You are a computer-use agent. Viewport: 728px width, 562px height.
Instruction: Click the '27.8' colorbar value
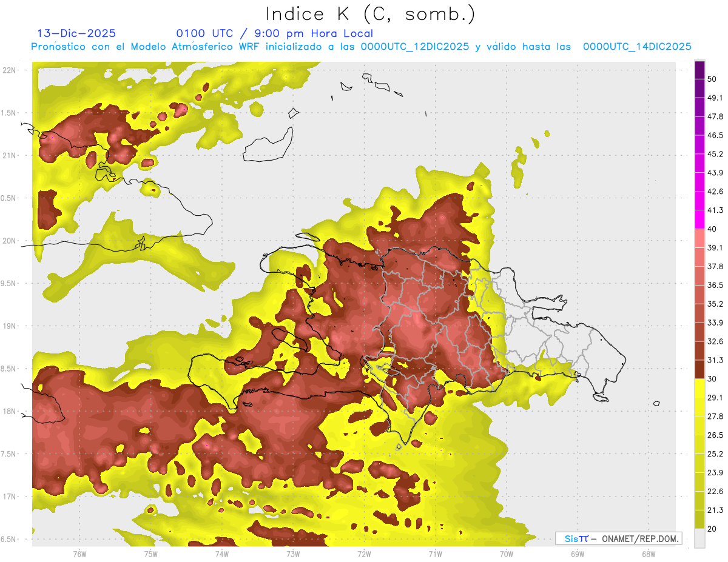tap(715, 416)
